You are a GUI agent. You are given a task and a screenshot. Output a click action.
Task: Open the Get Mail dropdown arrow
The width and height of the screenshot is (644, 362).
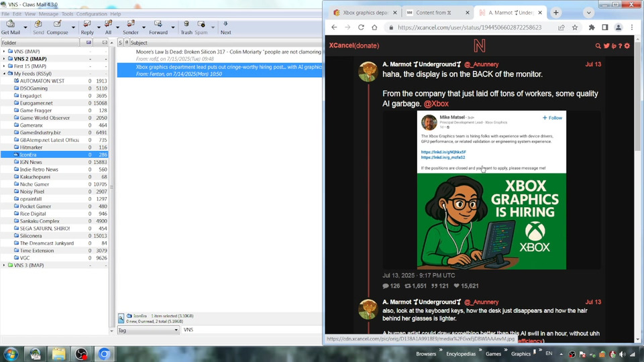[x=25, y=27]
